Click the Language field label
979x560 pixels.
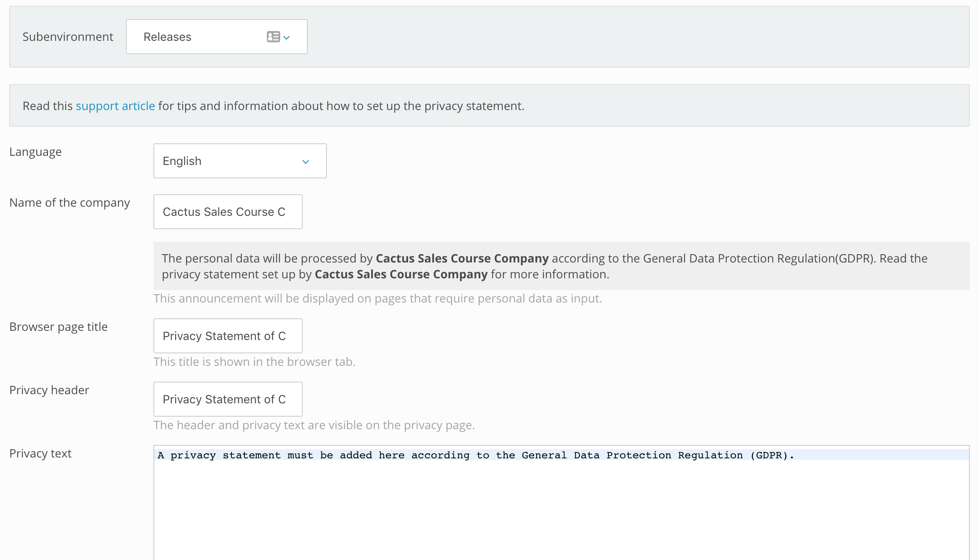pos(35,152)
